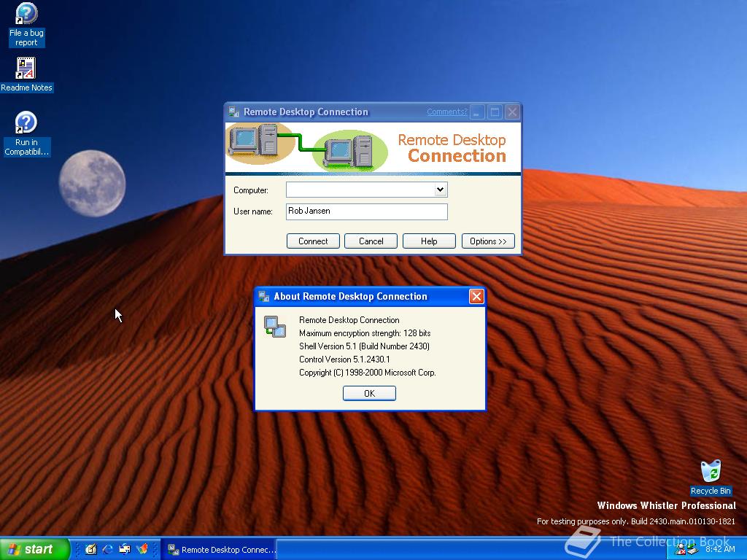The image size is (747, 560).
Task: Open the MSN butterfly Quick Launch icon
Action: click(x=142, y=549)
